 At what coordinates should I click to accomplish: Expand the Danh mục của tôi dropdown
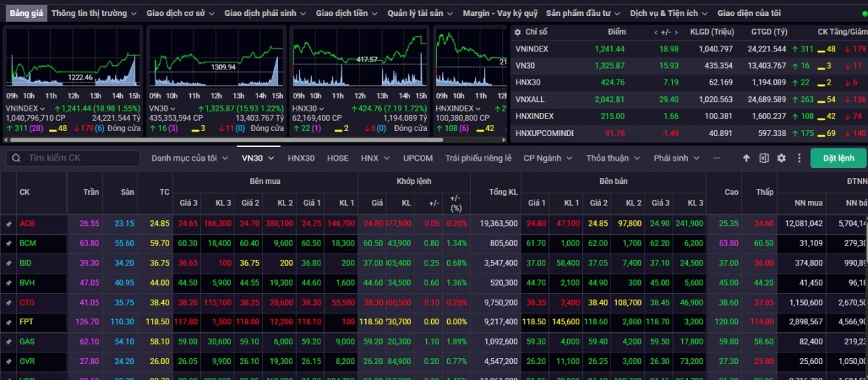[x=189, y=158]
